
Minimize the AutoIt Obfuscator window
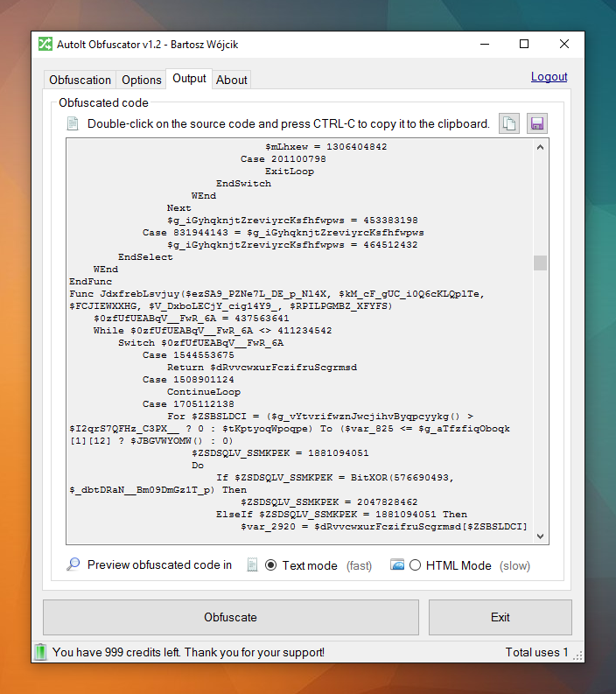(485, 44)
